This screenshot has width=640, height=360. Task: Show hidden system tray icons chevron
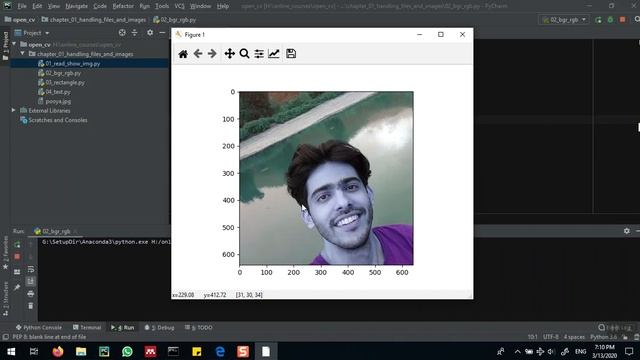(x=518, y=351)
